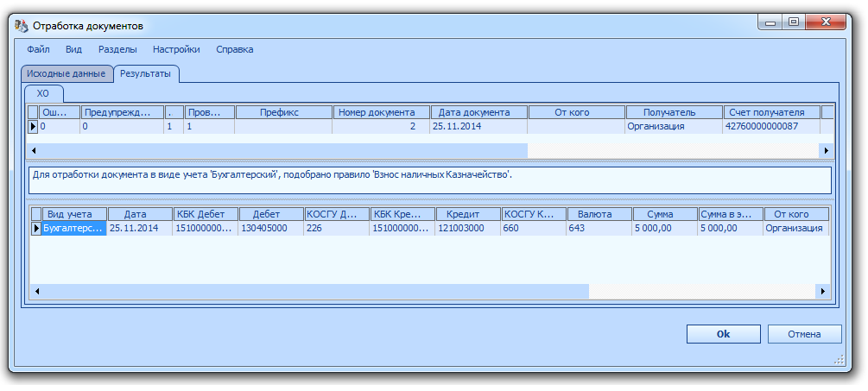The height and width of the screenshot is (391, 868).
Task: Select the 5 000,00 cell under Сумма в э...
Action: click(x=731, y=229)
